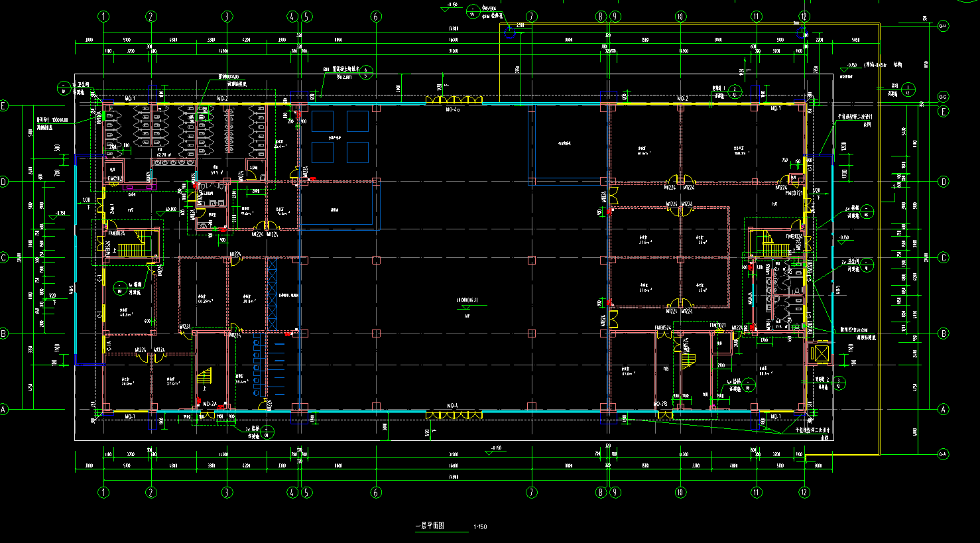Select axis bubble E on left side
This screenshot has height=543, width=980.
click(4, 105)
